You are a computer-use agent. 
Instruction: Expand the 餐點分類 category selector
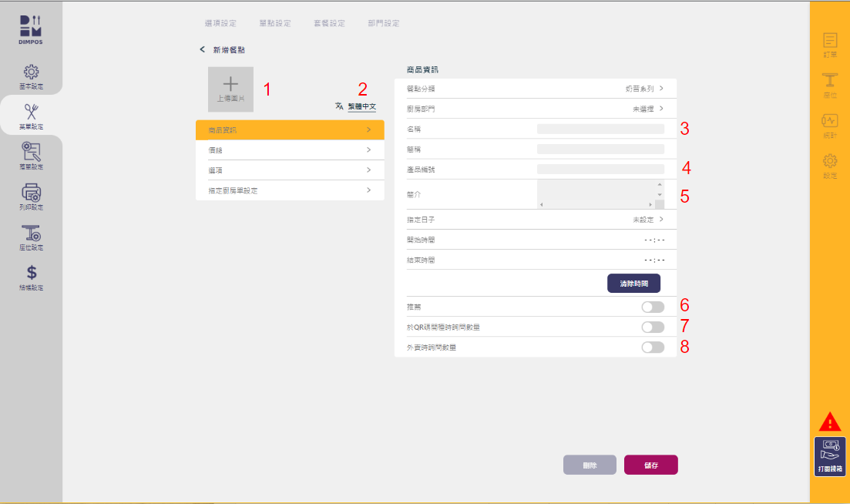coord(644,89)
